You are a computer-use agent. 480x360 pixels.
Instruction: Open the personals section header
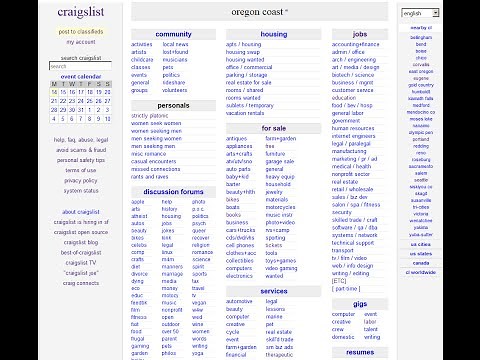pos(173,106)
